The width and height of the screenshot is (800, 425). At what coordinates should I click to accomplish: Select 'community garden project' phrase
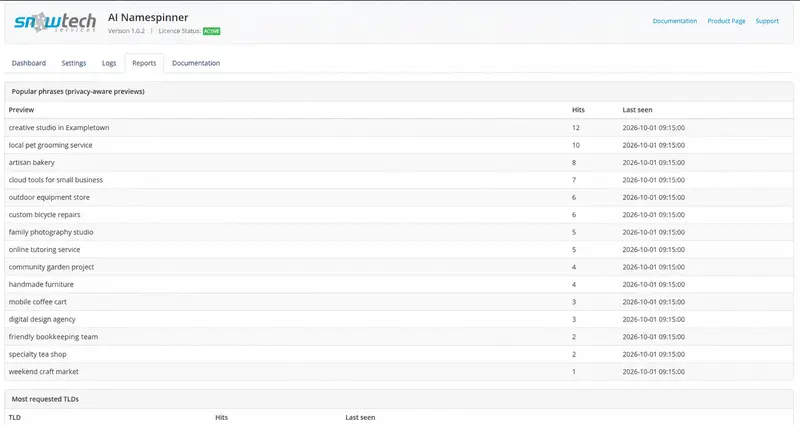(52, 267)
